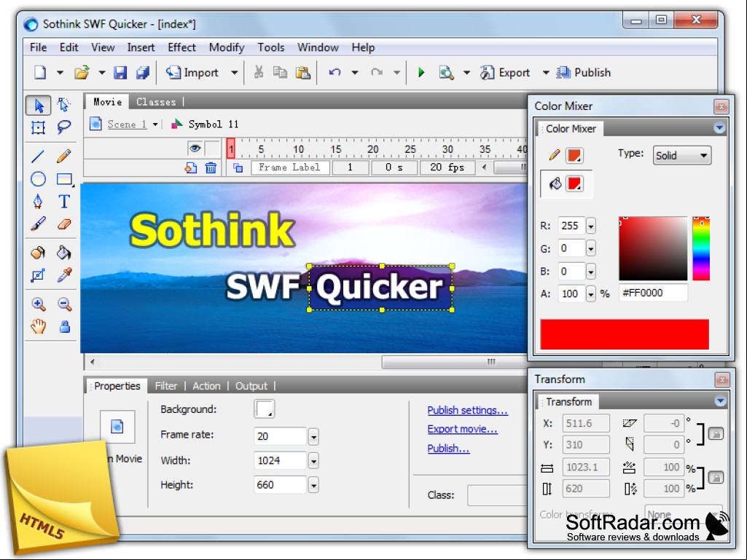Select the Paint Bucket tool

64,253
